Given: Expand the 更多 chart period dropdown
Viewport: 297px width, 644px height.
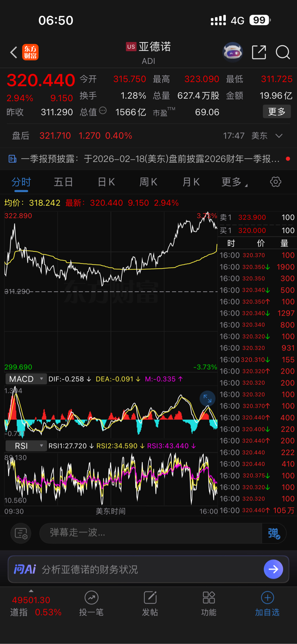Looking at the screenshot, I should coord(234,182).
